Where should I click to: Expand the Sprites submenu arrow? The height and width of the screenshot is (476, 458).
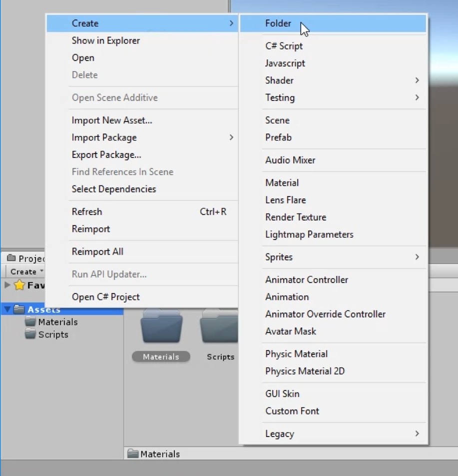click(x=417, y=257)
